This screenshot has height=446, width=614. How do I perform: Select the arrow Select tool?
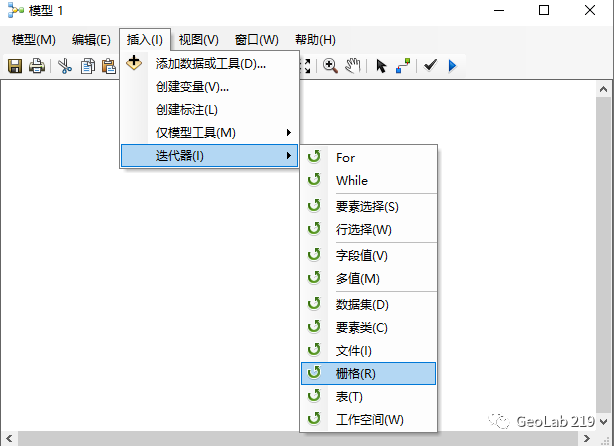(x=381, y=66)
